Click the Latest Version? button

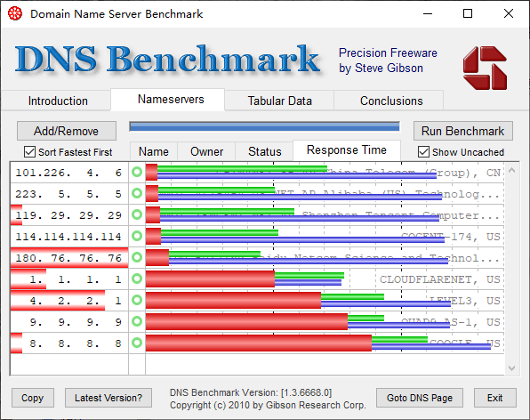108,398
